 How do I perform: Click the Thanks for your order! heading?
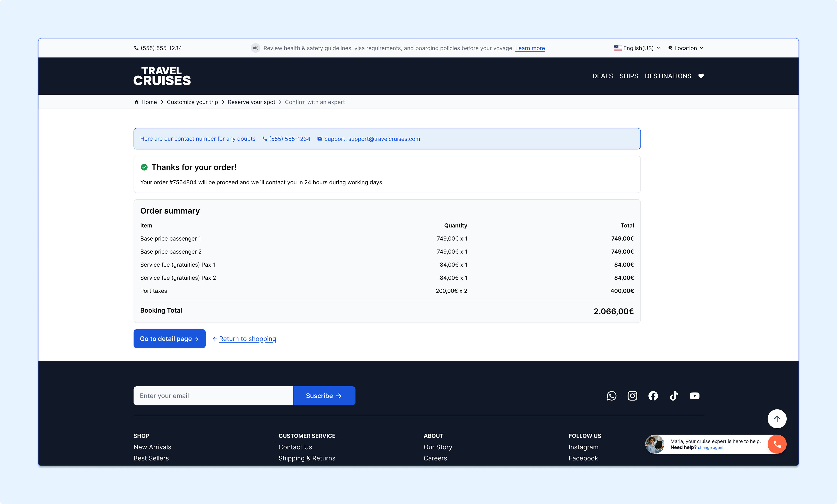(x=194, y=167)
